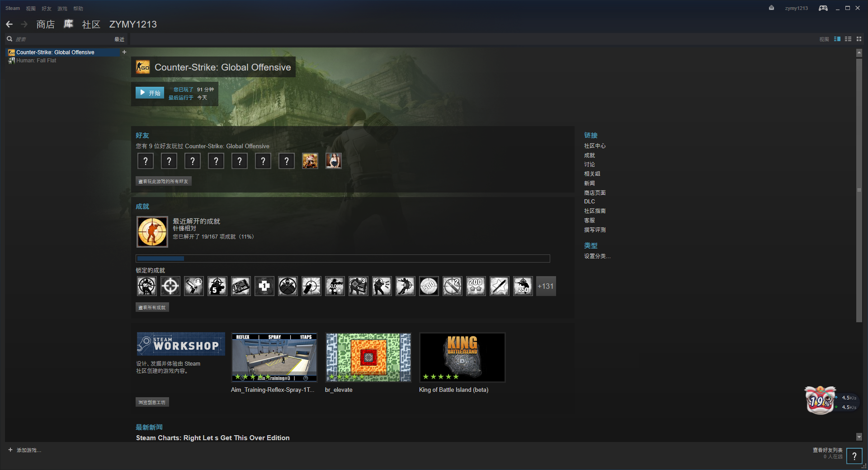Open the 社区中心 link

pyautogui.click(x=595, y=146)
